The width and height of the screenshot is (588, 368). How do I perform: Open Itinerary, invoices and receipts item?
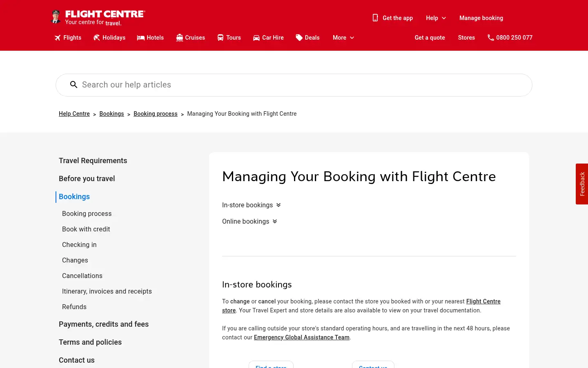point(107,291)
